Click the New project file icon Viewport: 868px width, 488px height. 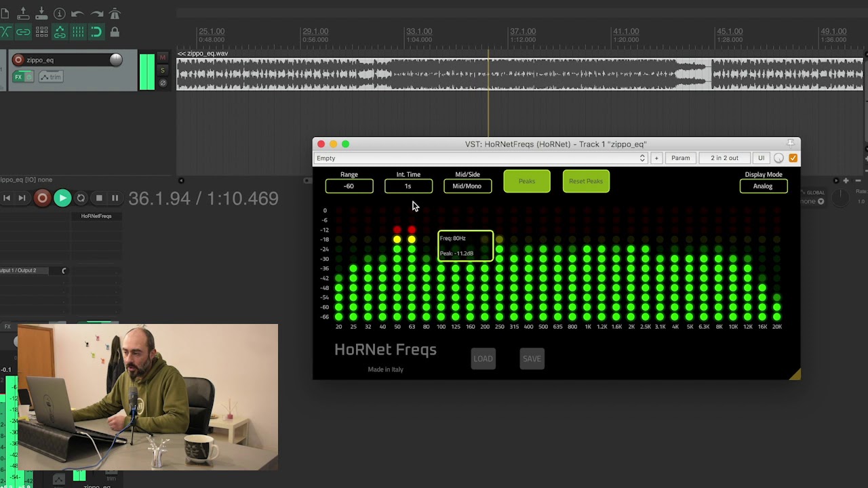5,14
